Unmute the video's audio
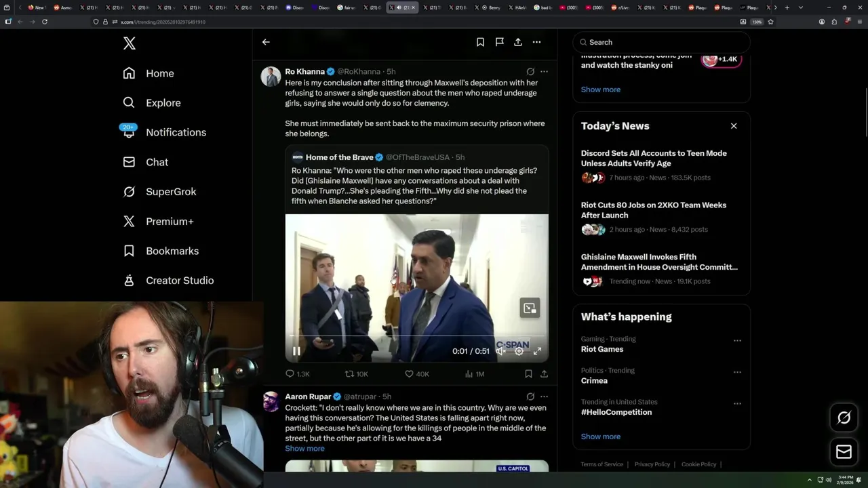The height and width of the screenshot is (488, 868). tap(500, 351)
